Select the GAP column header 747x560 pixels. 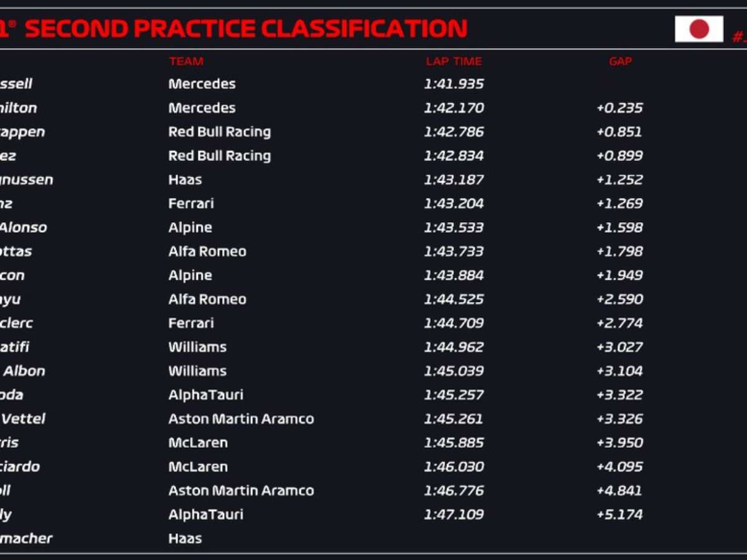(620, 61)
